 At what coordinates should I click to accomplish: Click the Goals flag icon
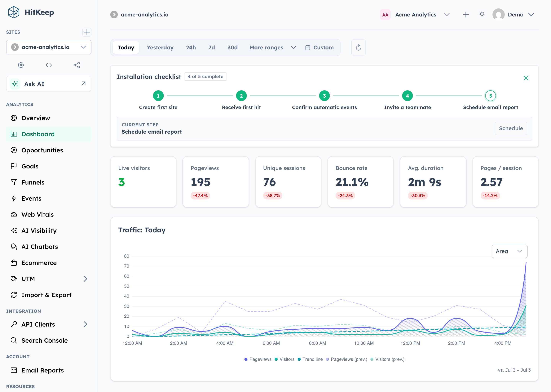[14, 166]
